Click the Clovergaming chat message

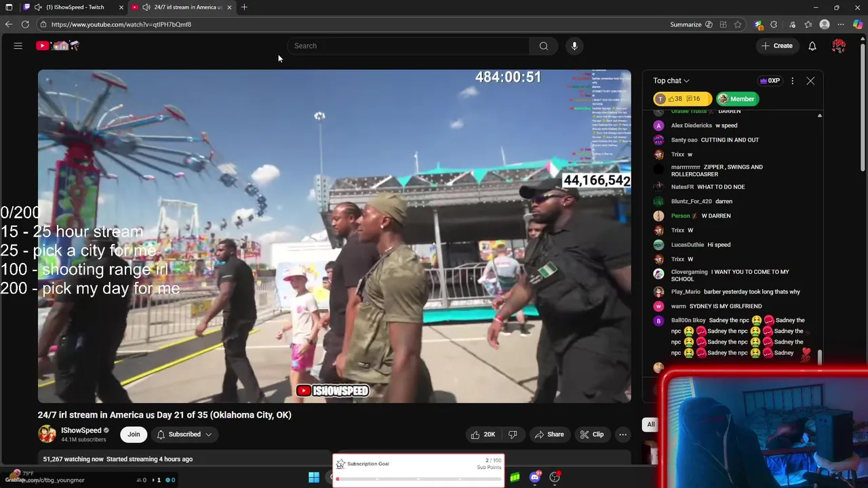(x=730, y=275)
